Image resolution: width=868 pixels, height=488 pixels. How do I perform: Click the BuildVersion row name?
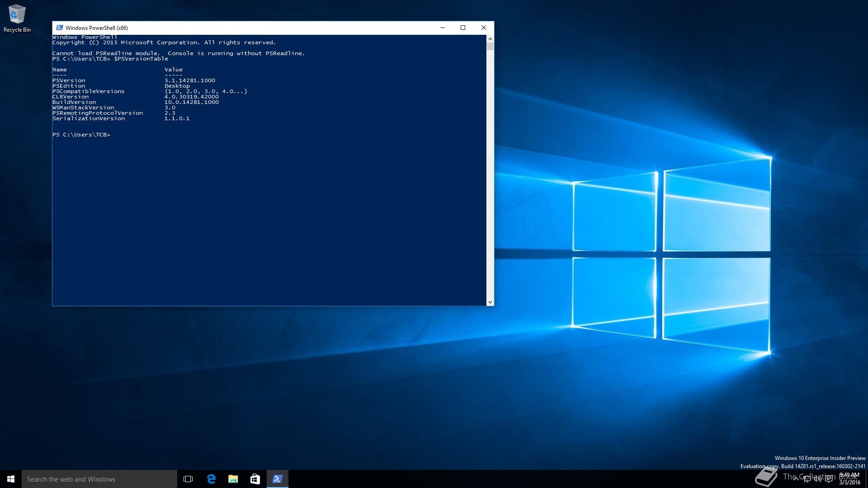(74, 102)
